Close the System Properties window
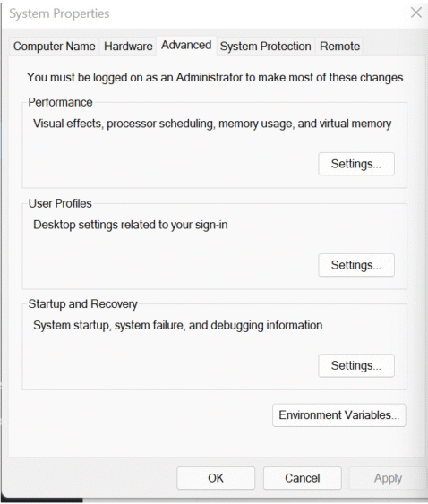The height and width of the screenshot is (504, 428). 416,13
